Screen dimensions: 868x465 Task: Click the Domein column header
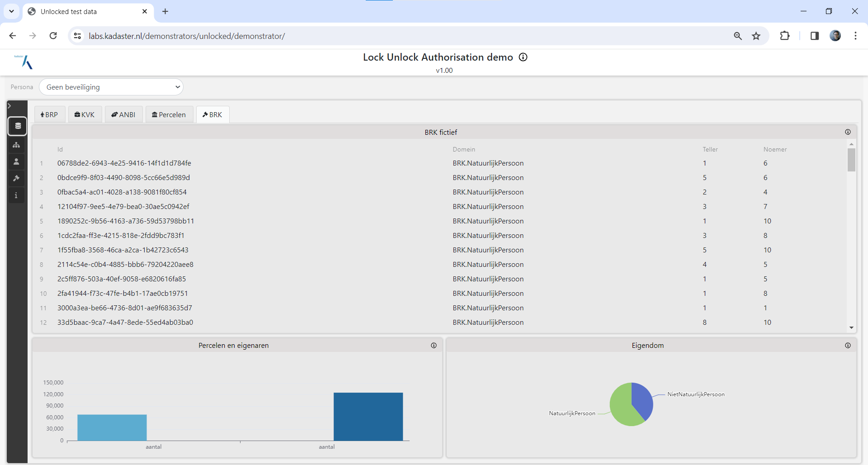464,149
